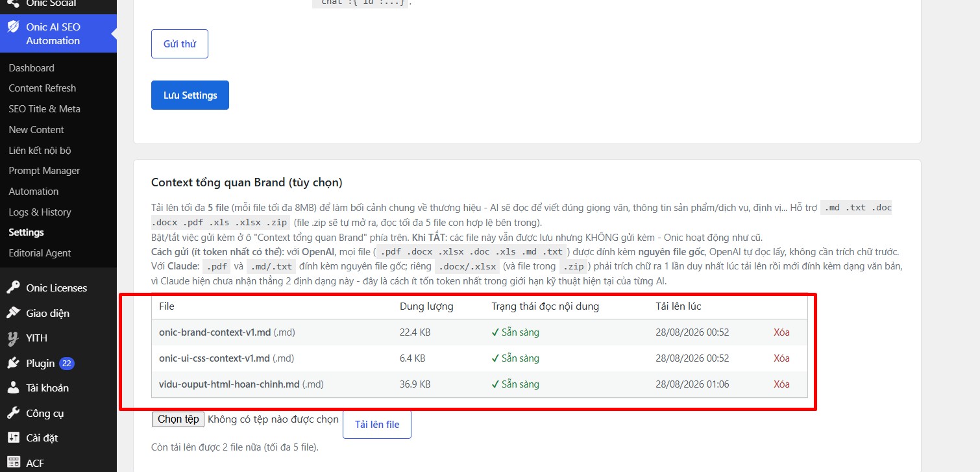Click the 36.9 KB size cell
Viewport: 980px width, 472px height.
(x=415, y=384)
